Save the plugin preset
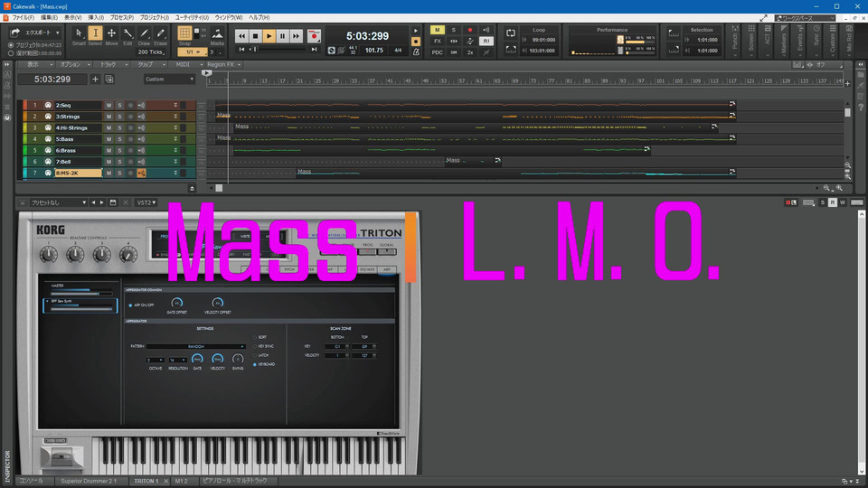Screen dimensions: 868x488 tap(113, 202)
